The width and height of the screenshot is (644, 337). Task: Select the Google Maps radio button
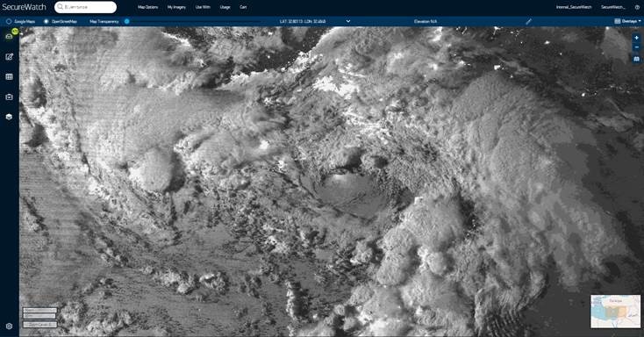point(9,21)
